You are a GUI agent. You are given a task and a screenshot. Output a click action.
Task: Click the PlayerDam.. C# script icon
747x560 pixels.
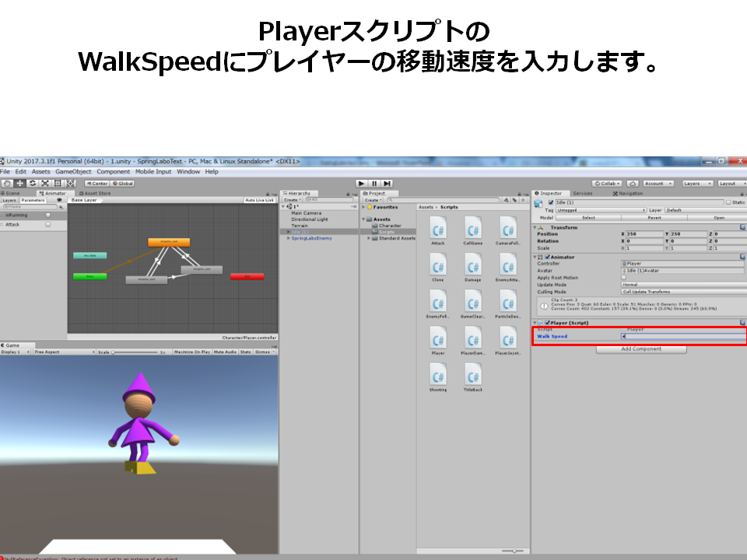(473, 338)
